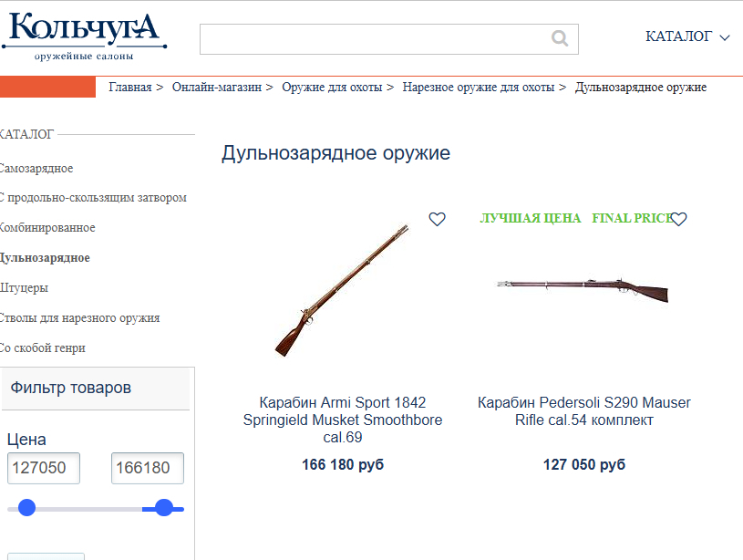
Task: Select Комбинированное catalog category
Action: click(47, 228)
